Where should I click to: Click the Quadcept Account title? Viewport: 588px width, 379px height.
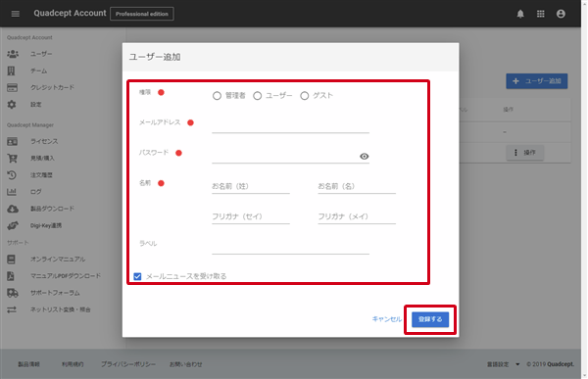71,13
